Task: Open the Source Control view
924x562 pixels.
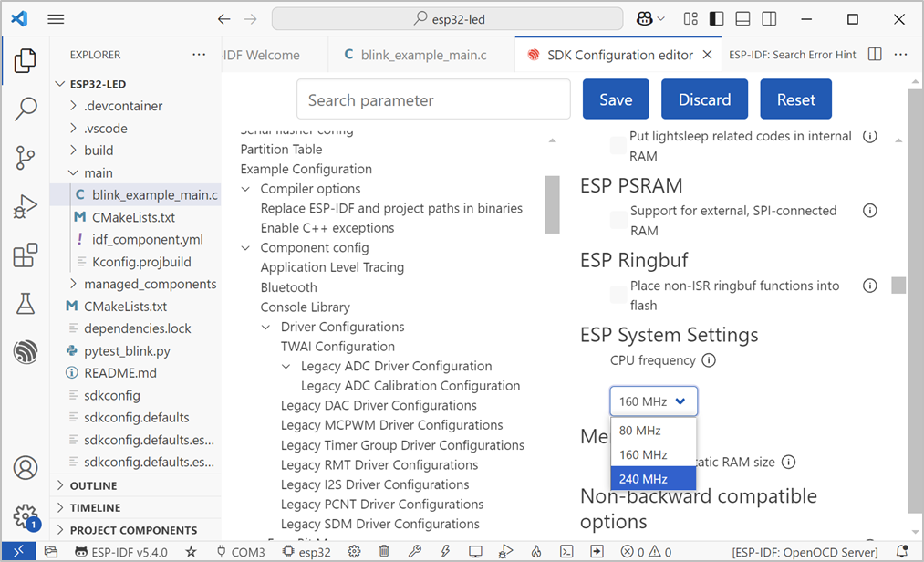Action: [25, 158]
